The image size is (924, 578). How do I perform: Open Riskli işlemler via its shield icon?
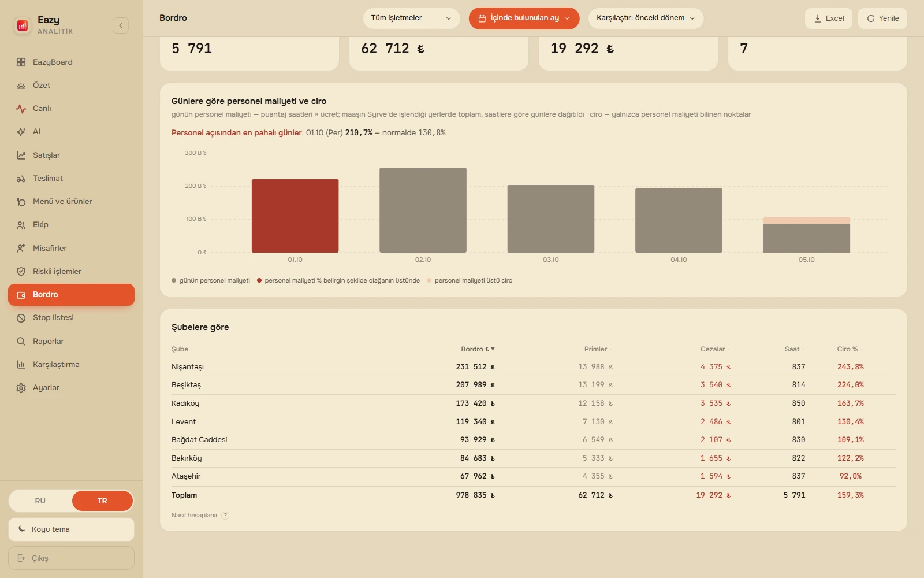(21, 272)
